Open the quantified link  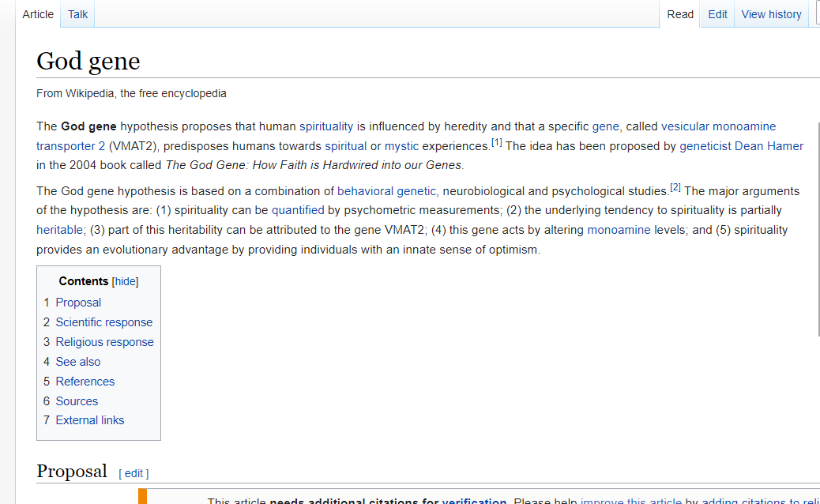(x=298, y=210)
